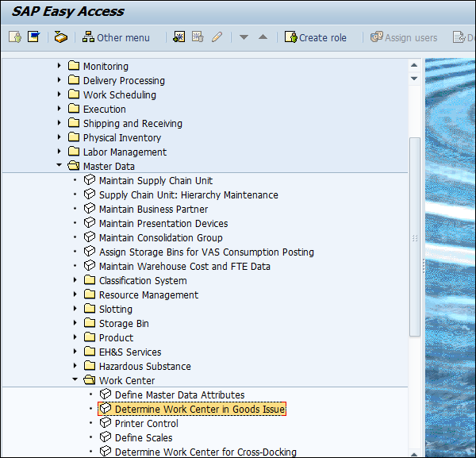Click the move favorites up arrow icon

pyautogui.click(x=263, y=37)
